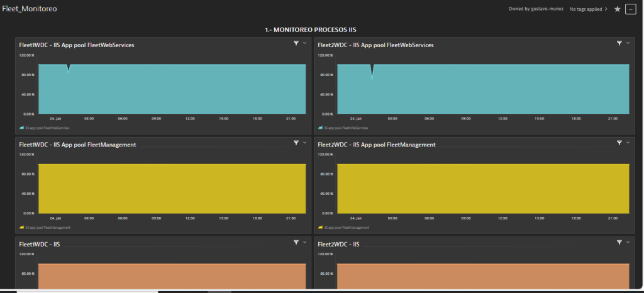The height and width of the screenshot is (293, 644).
Task: Click the orange area of Fleet2WDC - IIS chart
Action: [483, 276]
